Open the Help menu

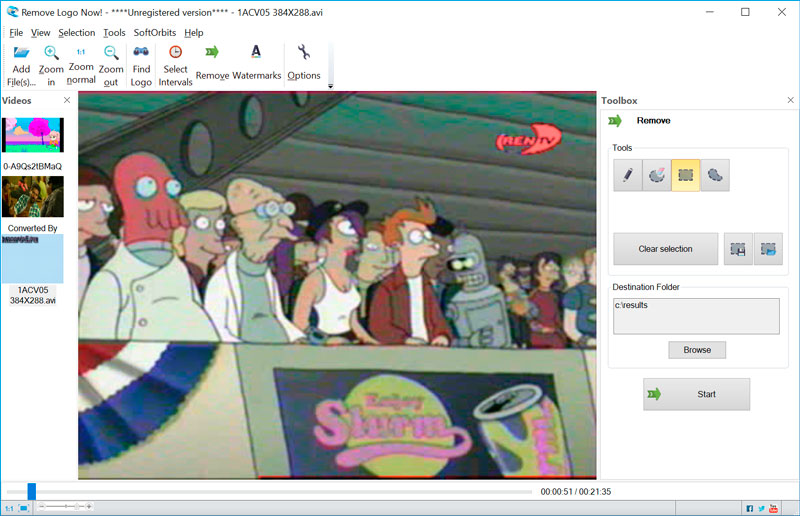[194, 33]
